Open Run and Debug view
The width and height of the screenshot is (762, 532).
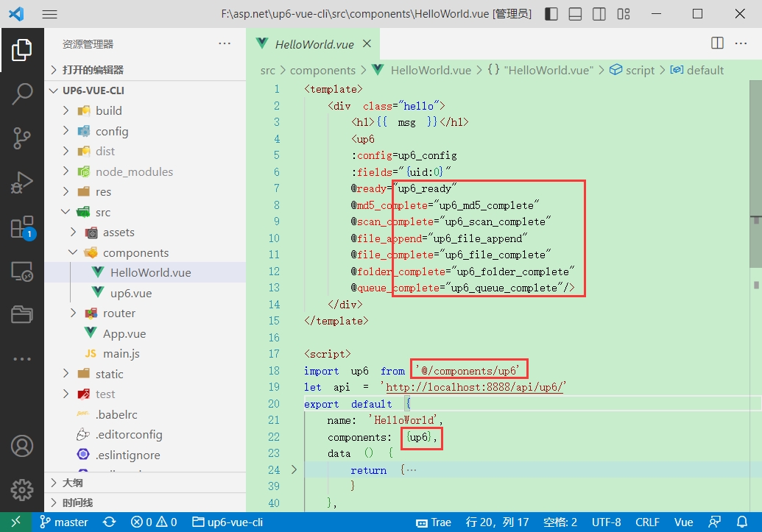(x=22, y=182)
